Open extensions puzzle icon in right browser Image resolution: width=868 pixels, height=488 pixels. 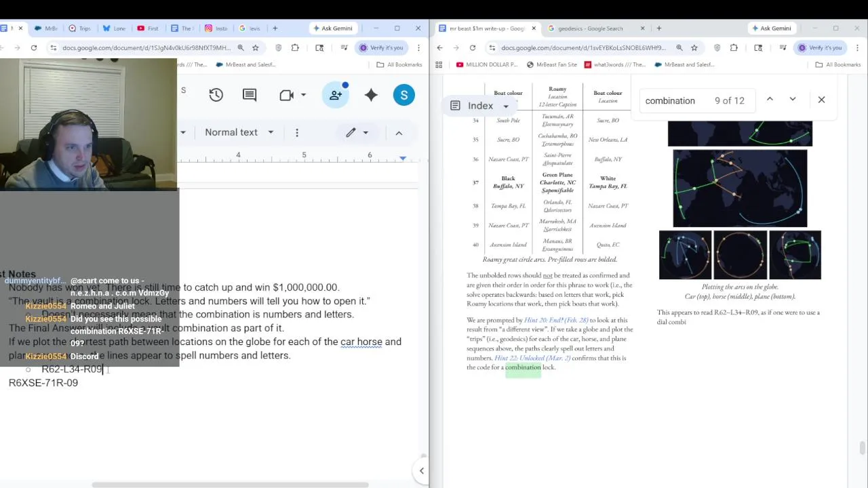734,47
